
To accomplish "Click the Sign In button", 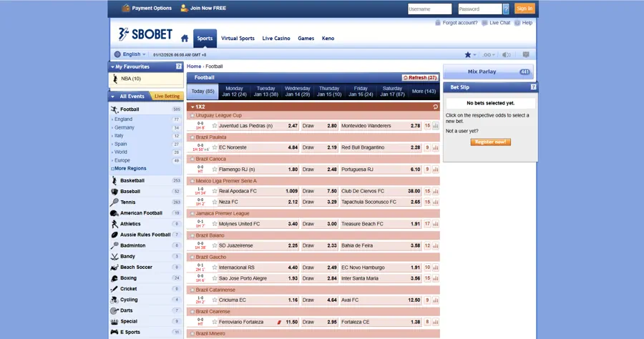I will (525, 9).
